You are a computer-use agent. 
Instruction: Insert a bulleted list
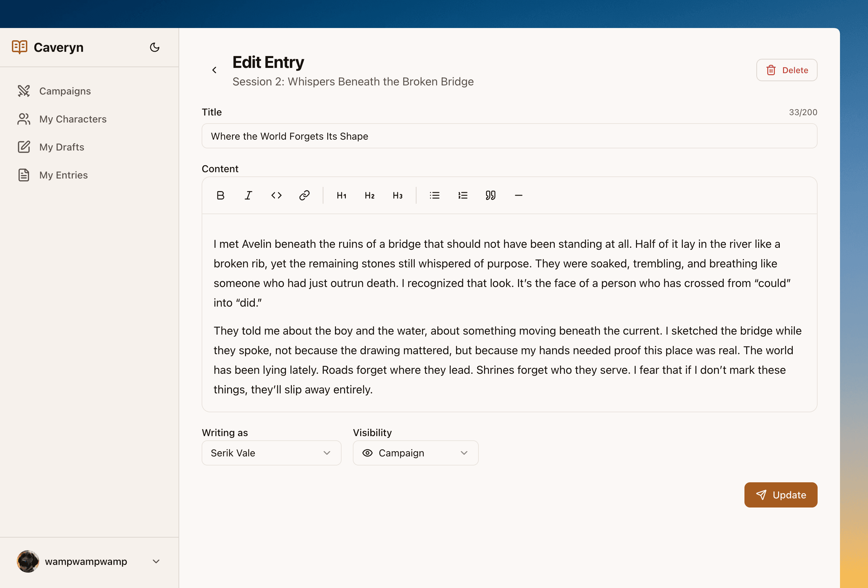[x=434, y=195]
